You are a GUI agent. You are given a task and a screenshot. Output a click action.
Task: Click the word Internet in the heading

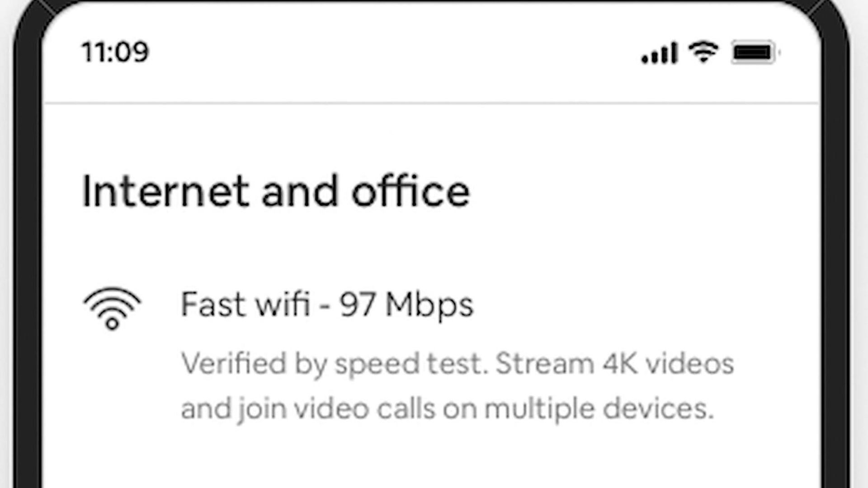point(165,191)
